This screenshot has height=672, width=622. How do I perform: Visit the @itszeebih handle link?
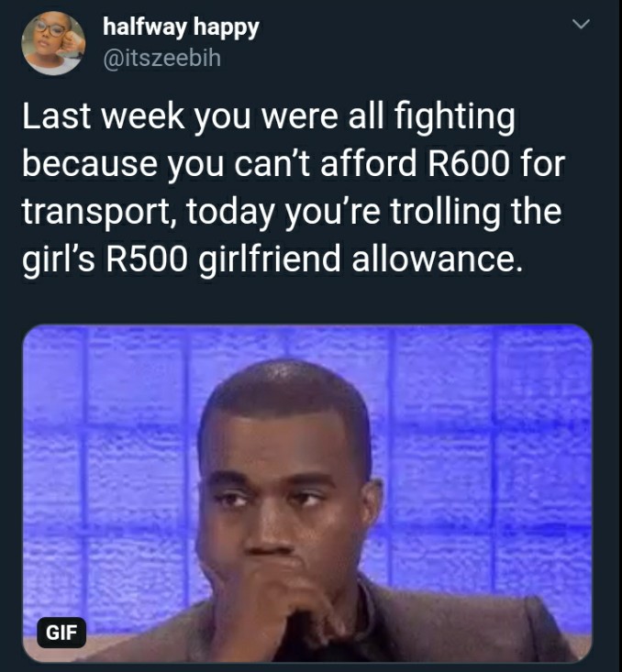coord(162,58)
